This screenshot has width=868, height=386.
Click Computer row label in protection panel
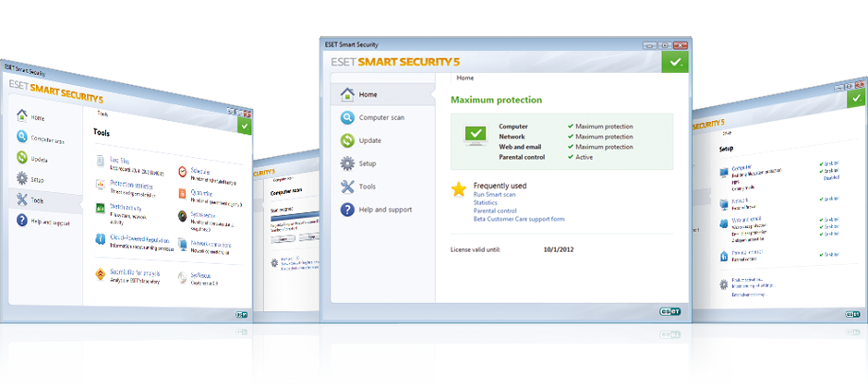click(513, 127)
